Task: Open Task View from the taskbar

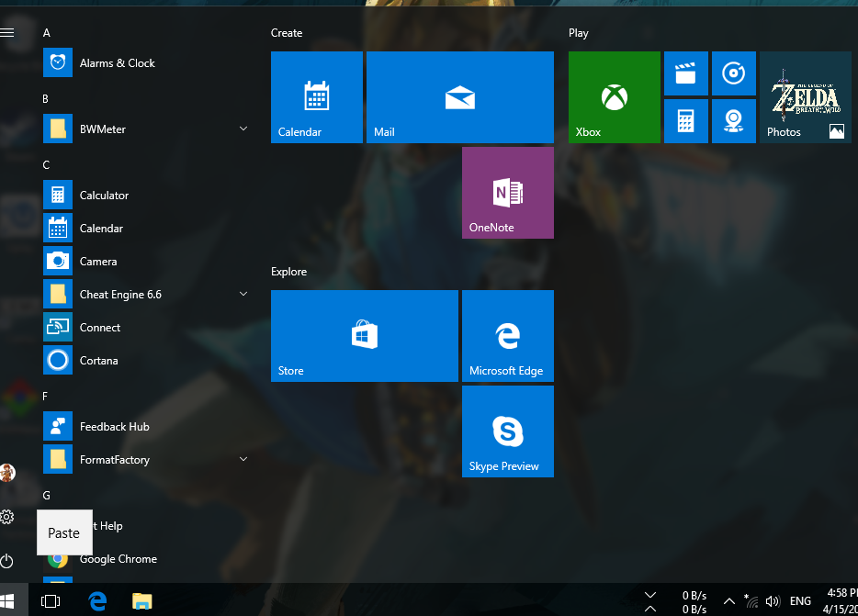Action: 51,600
